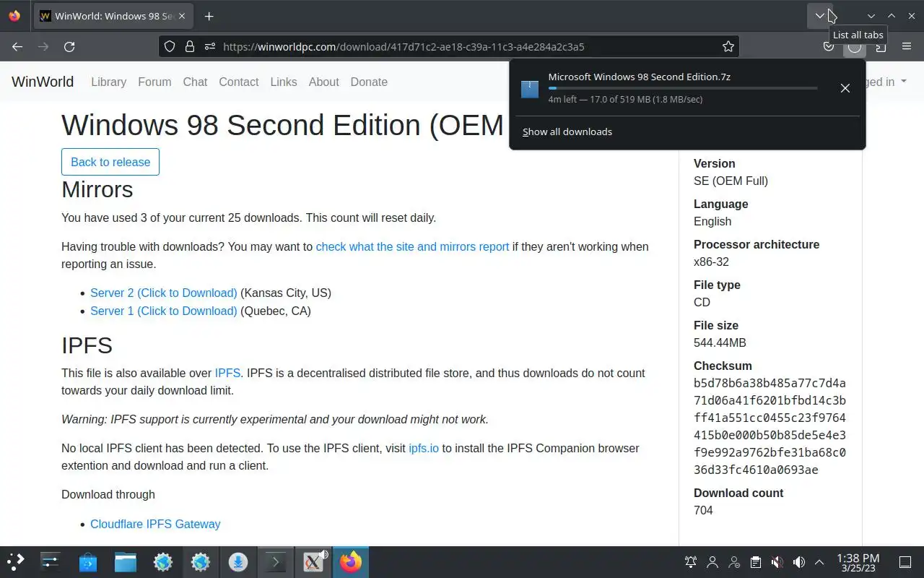
Task: Select the WinWorld: Windows 98 tab
Action: [x=114, y=16]
